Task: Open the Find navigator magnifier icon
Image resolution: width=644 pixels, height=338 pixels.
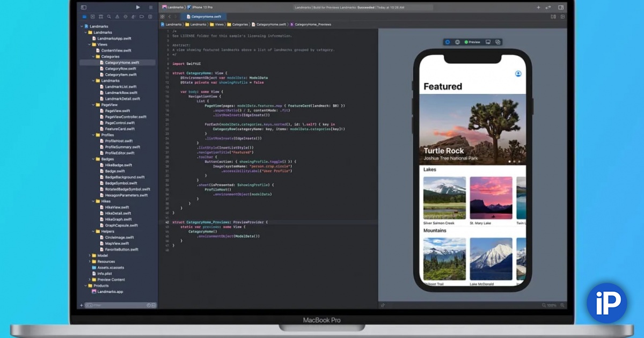Action: (x=109, y=17)
